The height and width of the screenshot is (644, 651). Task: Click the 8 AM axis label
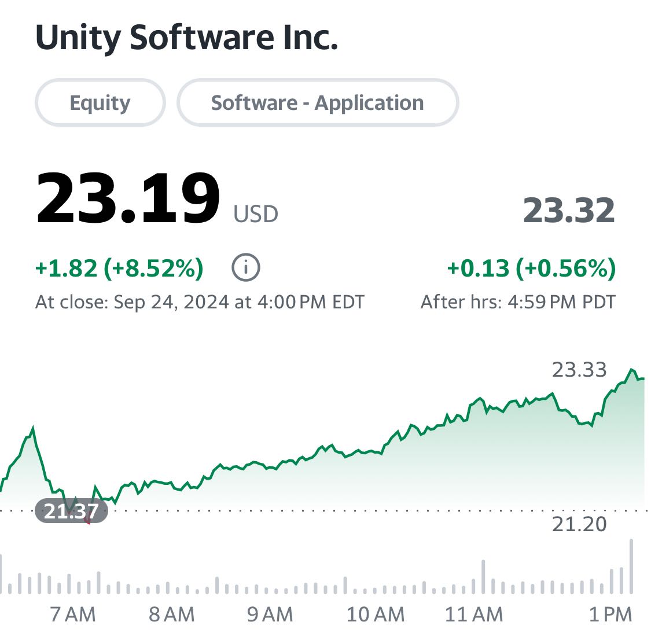171,614
